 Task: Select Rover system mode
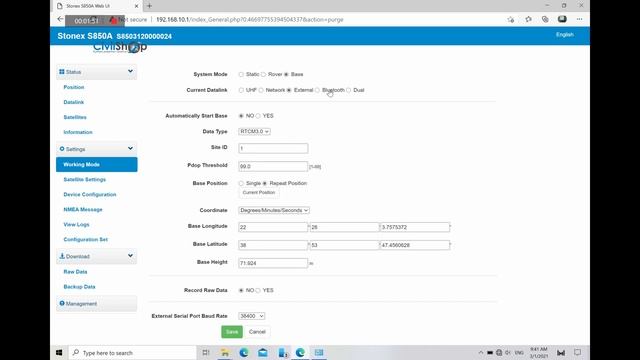(263, 74)
